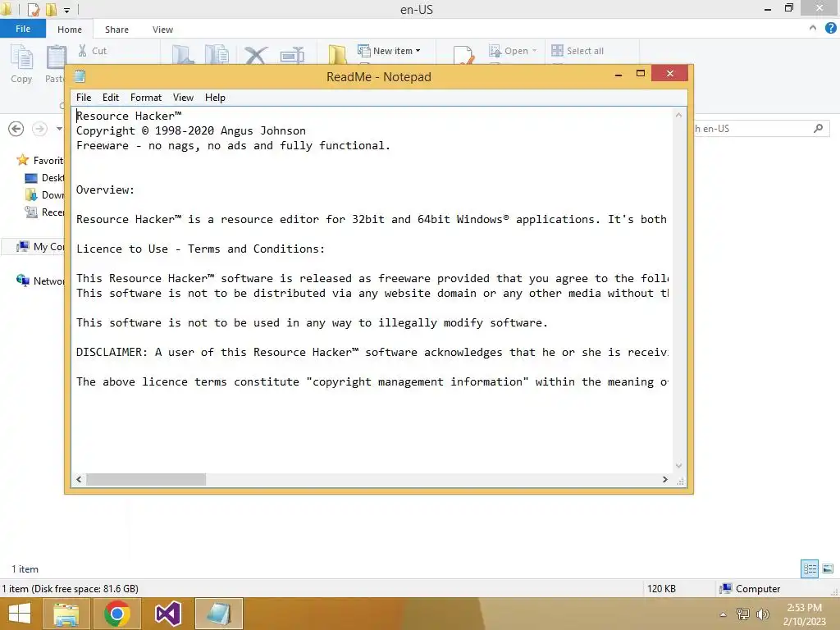Open Notepad File menu

(84, 98)
